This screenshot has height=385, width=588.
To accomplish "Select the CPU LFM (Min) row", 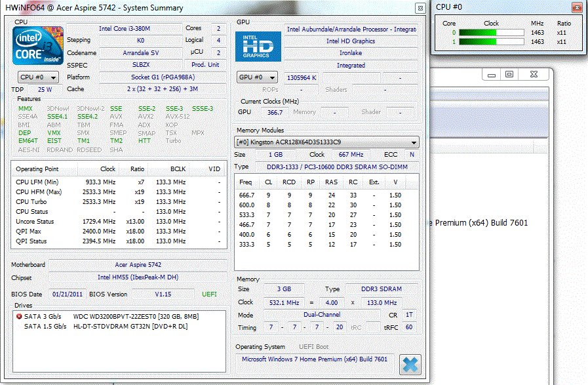I will click(119, 182).
